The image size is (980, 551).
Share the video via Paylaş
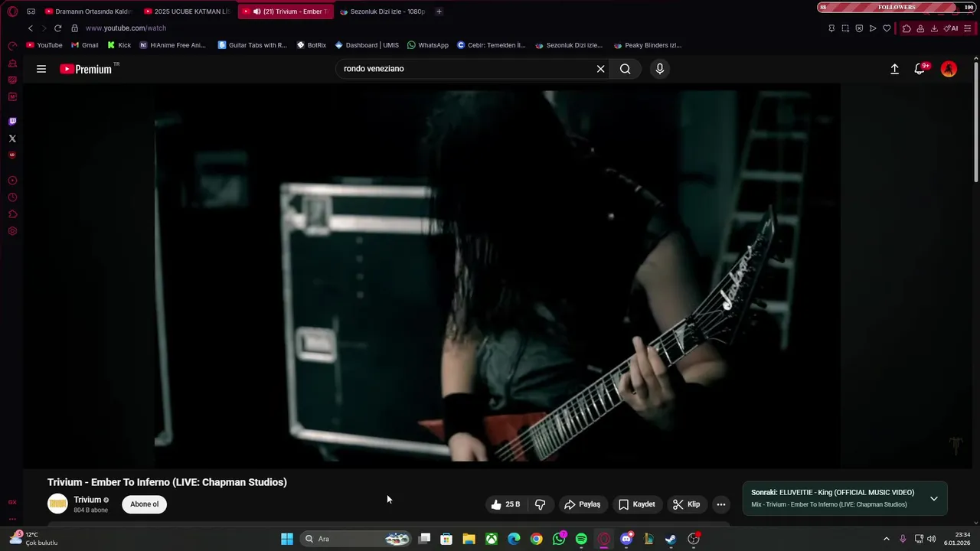(x=582, y=504)
